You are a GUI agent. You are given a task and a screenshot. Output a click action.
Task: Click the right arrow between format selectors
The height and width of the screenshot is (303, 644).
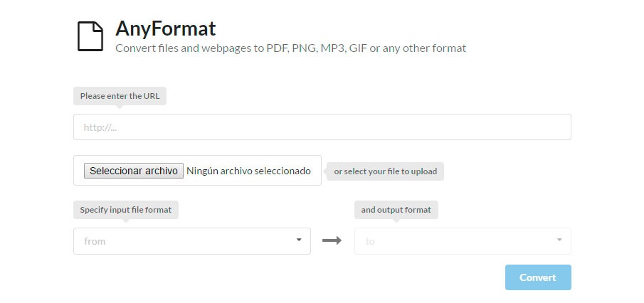coord(332,240)
